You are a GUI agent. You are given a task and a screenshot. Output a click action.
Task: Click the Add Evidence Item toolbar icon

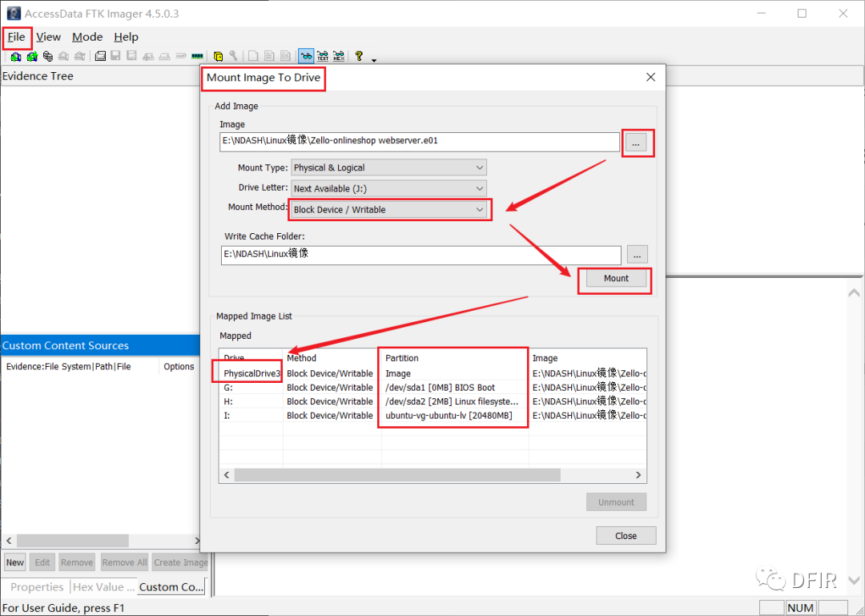pos(15,56)
